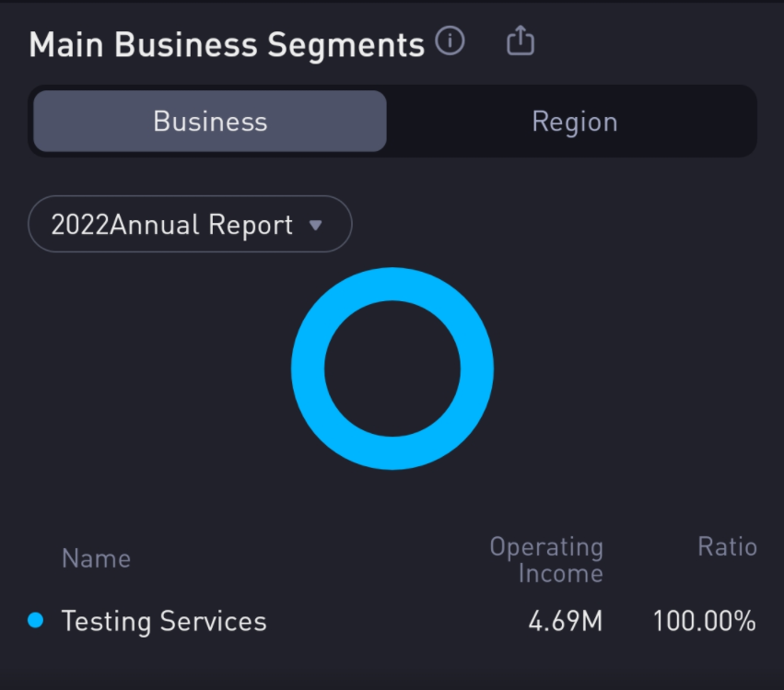This screenshot has width=784, height=690.
Task: Tap the share export icon
Action: coord(521,41)
